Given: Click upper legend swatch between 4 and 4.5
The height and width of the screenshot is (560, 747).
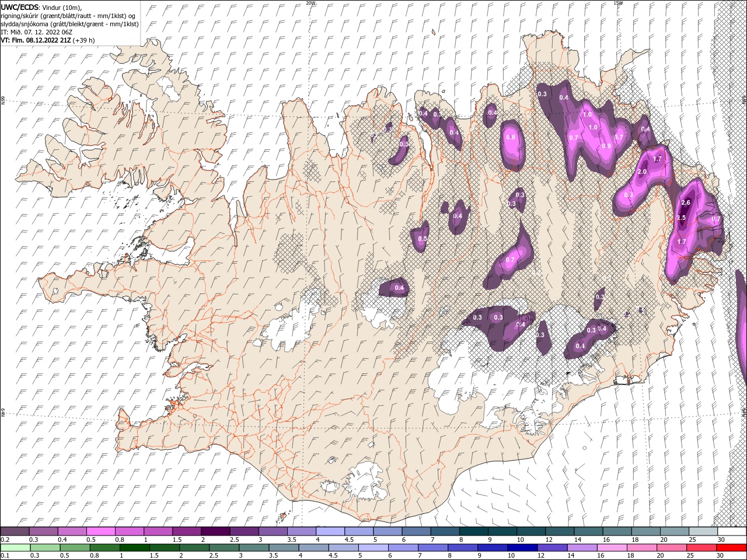Looking at the screenshot, I should [330, 531].
